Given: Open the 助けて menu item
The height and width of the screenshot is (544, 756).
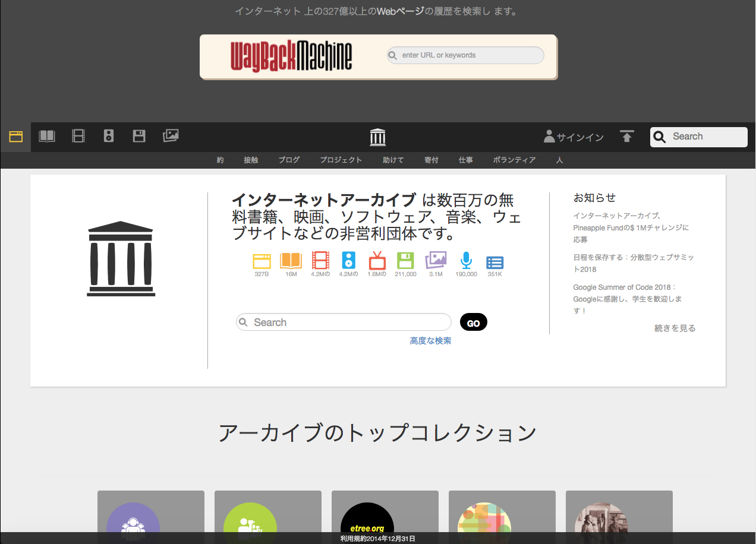Looking at the screenshot, I should [393, 160].
